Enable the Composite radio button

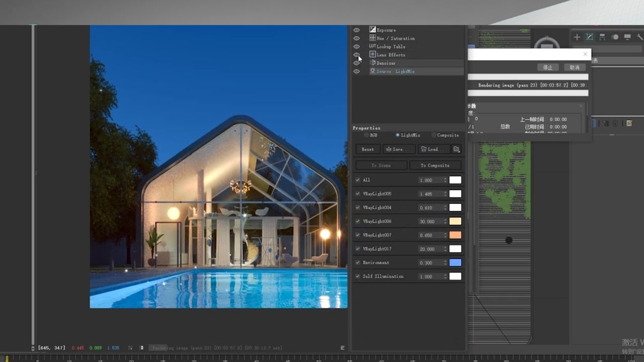(x=433, y=135)
